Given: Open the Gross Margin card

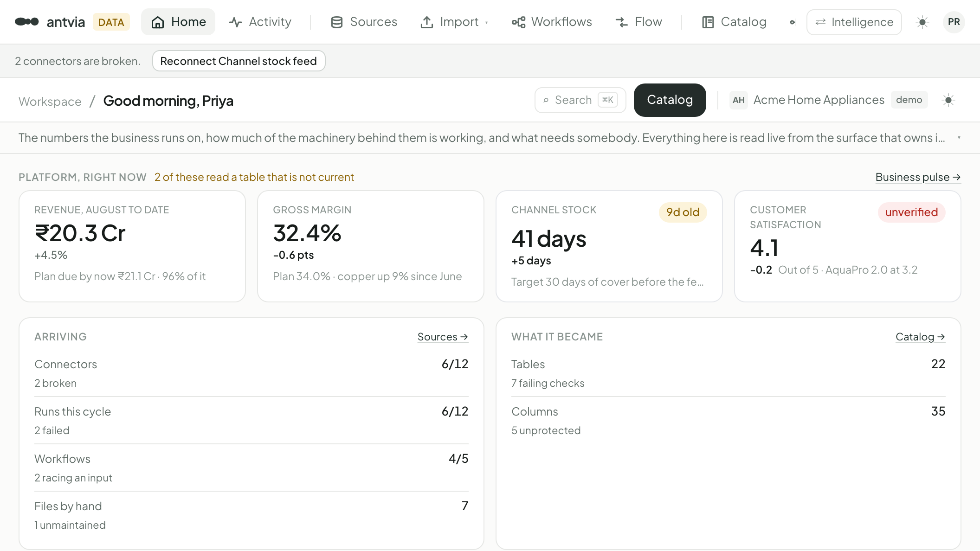Looking at the screenshot, I should tap(371, 246).
